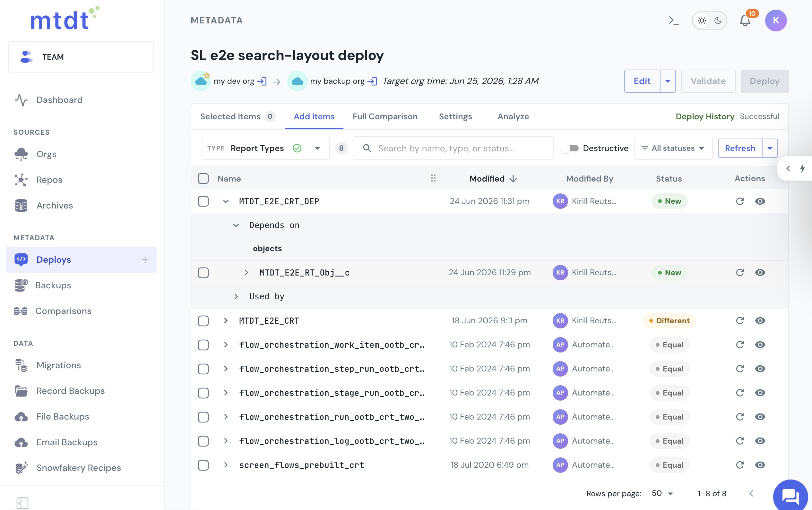Select all rows with header checkbox
812x510 pixels.
point(203,179)
